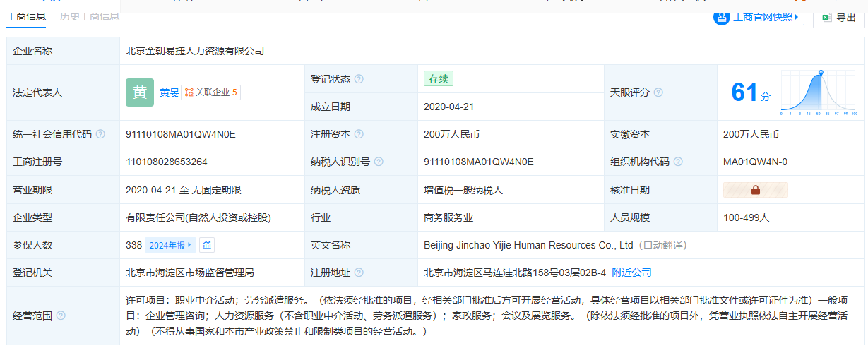Click the （自动翻译） auto-translate note
The image size is (868, 353).
click(661, 245)
